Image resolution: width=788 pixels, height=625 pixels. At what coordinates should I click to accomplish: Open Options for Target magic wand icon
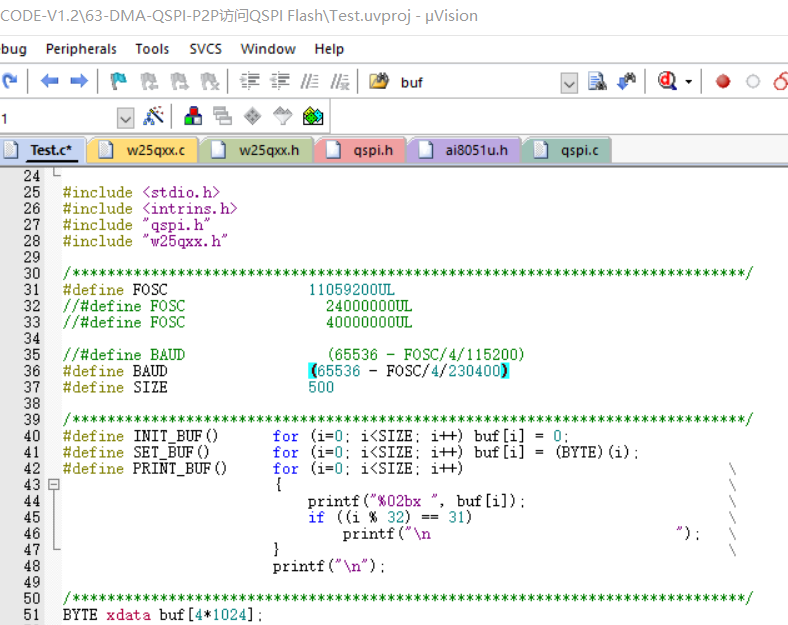pos(153,116)
